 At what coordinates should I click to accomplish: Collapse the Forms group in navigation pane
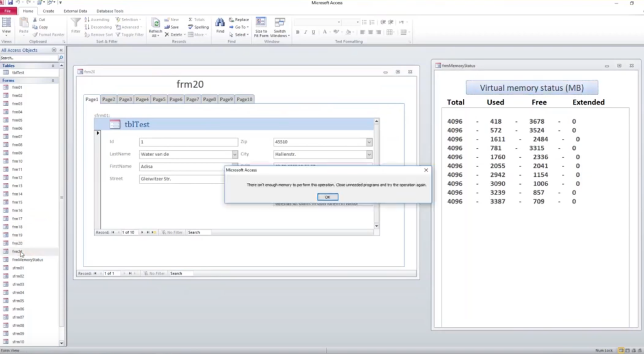53,81
